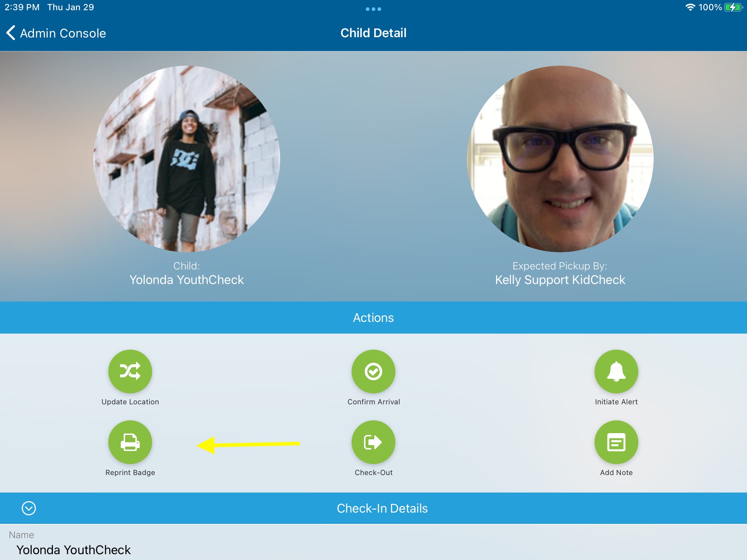Tap the three-dot multitasking menu
Image resolution: width=747 pixels, height=560 pixels.
coord(373,9)
